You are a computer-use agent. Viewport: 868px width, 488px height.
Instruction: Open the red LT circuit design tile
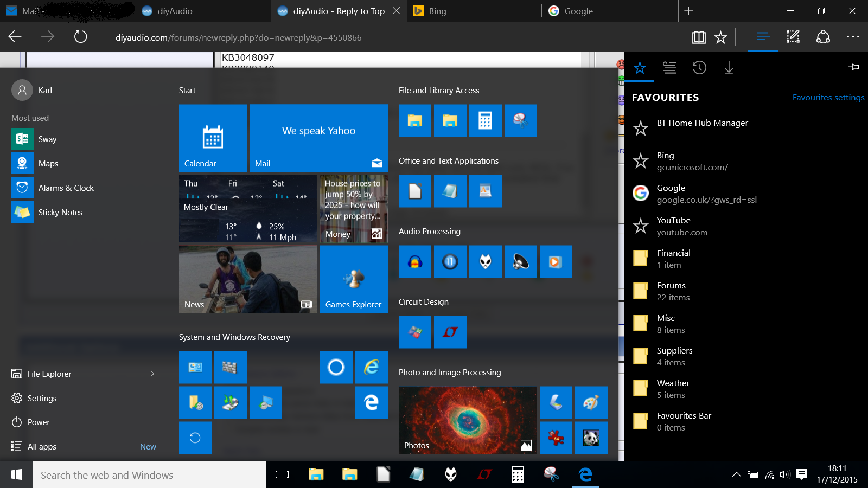450,332
